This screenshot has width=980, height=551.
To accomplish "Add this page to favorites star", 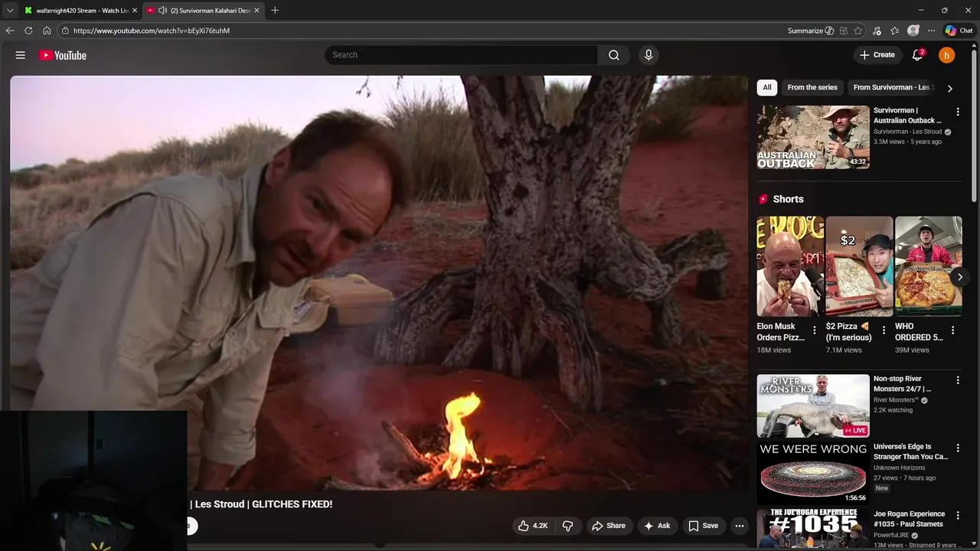I will [x=858, y=31].
